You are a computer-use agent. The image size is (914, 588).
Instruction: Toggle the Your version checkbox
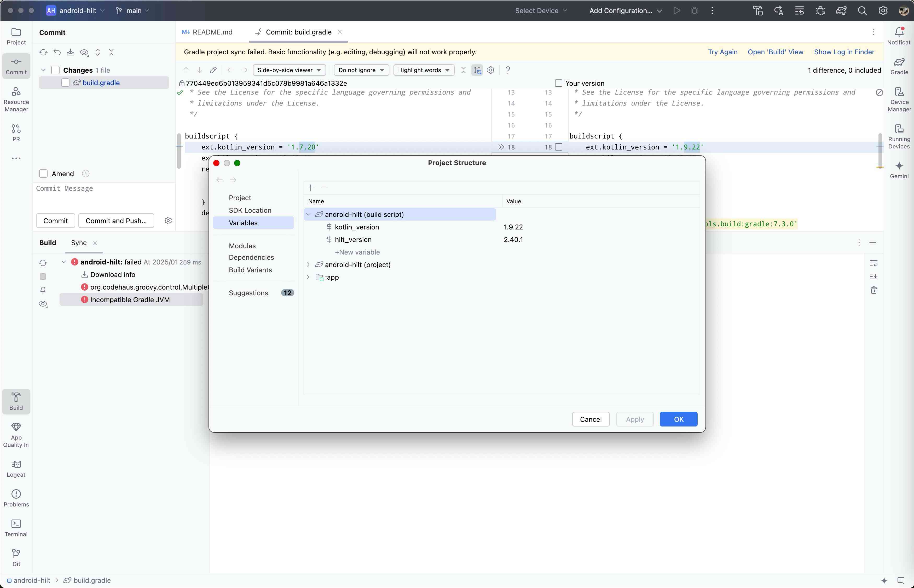click(559, 83)
